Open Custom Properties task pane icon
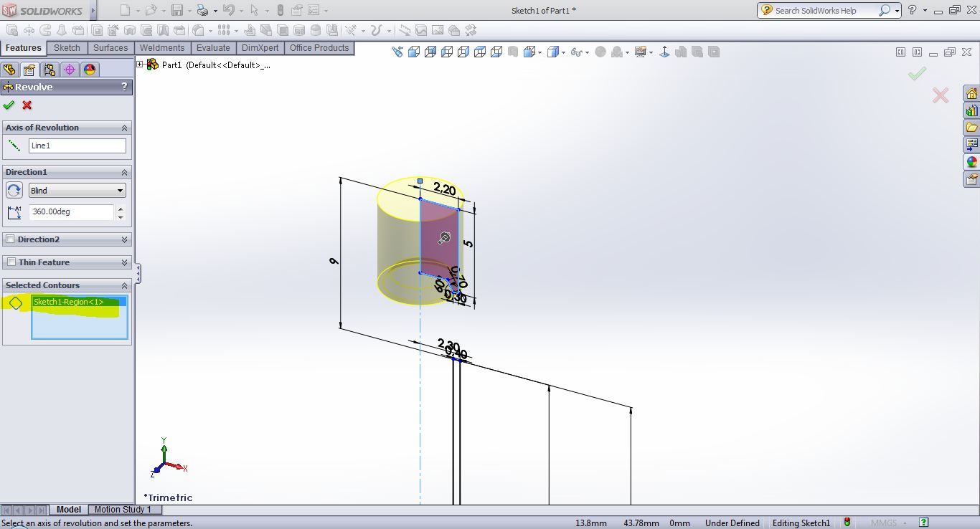The height and width of the screenshot is (529, 980). [x=971, y=179]
